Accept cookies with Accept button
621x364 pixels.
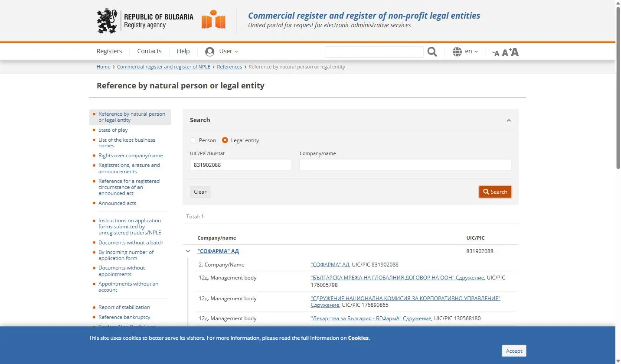coord(514,351)
